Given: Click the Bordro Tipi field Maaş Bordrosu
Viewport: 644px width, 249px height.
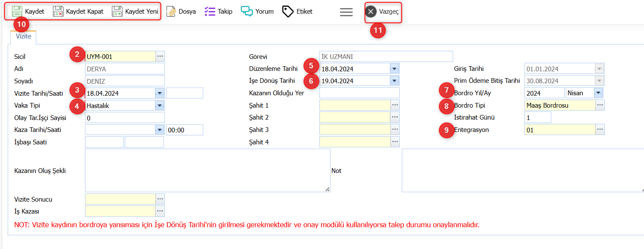Looking at the screenshot, I should point(560,105).
